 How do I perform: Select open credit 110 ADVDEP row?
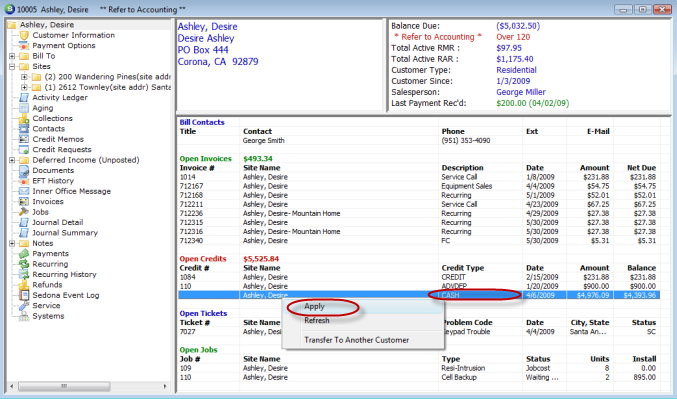418,286
